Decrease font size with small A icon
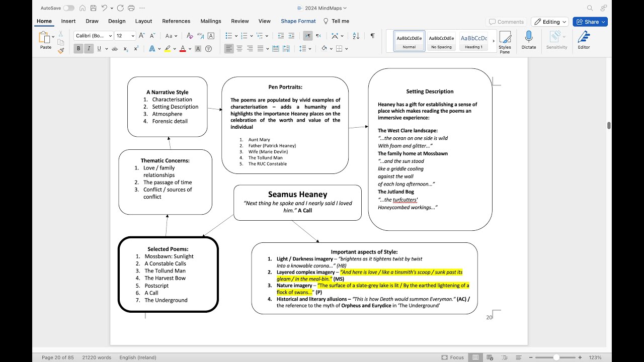 (152, 36)
